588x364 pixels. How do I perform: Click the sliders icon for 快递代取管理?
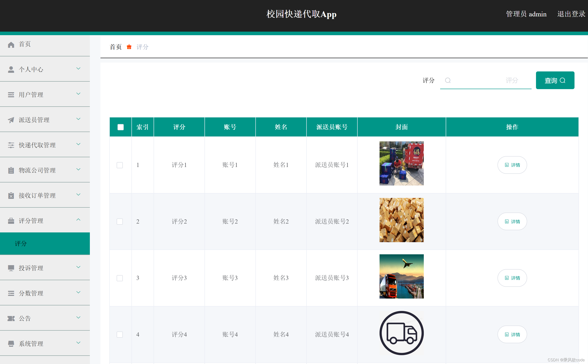pos(11,145)
